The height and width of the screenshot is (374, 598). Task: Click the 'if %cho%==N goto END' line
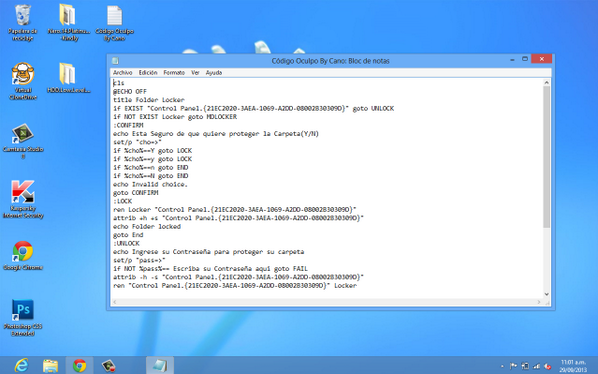(151, 176)
